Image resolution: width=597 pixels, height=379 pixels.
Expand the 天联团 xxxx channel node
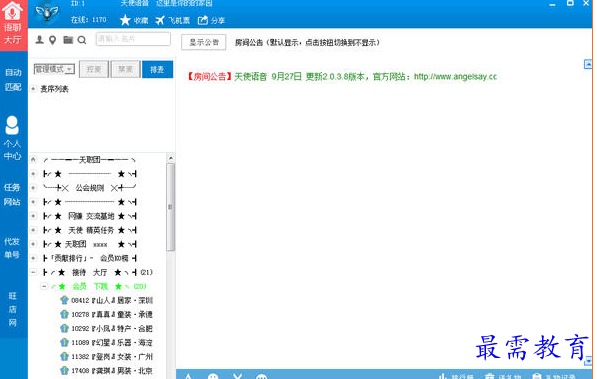point(34,244)
